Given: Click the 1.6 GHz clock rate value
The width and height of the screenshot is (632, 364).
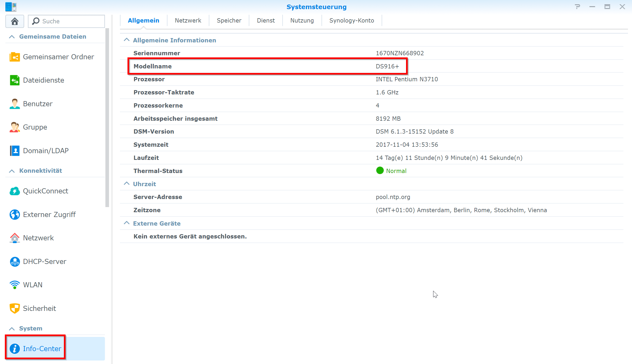Looking at the screenshot, I should tap(387, 92).
